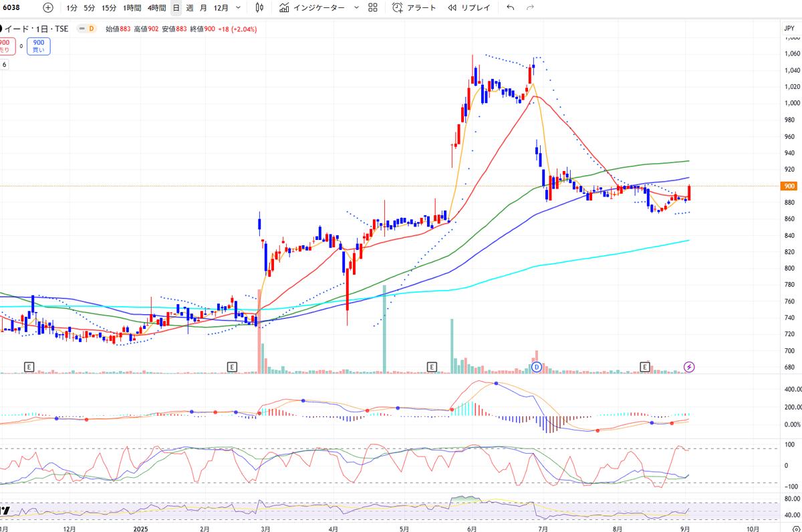The width and height of the screenshot is (802, 532).
Task: Select the 15分 timeframe
Action: 109,8
